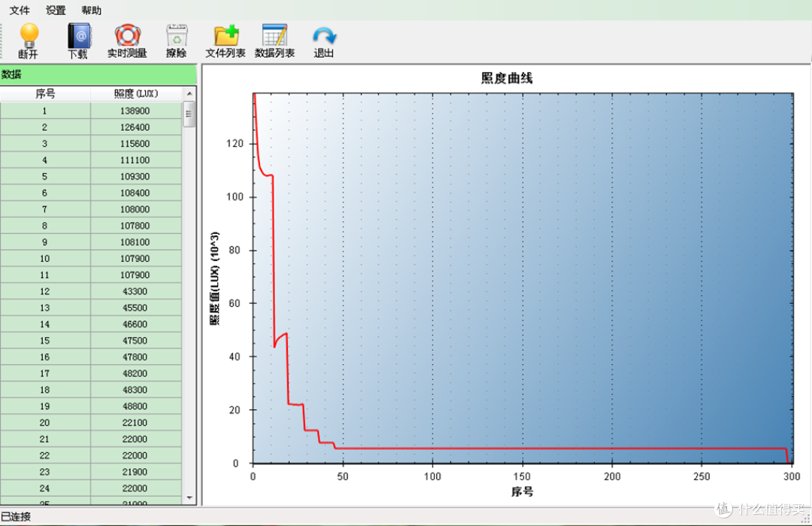Click the 数据 panel header
812x526 pixels.
(x=98, y=74)
